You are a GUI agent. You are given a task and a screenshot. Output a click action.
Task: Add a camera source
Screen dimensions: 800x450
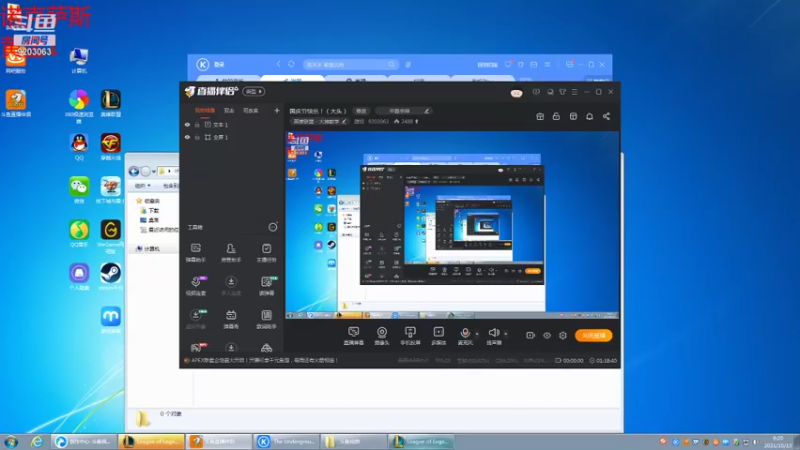[382, 336]
